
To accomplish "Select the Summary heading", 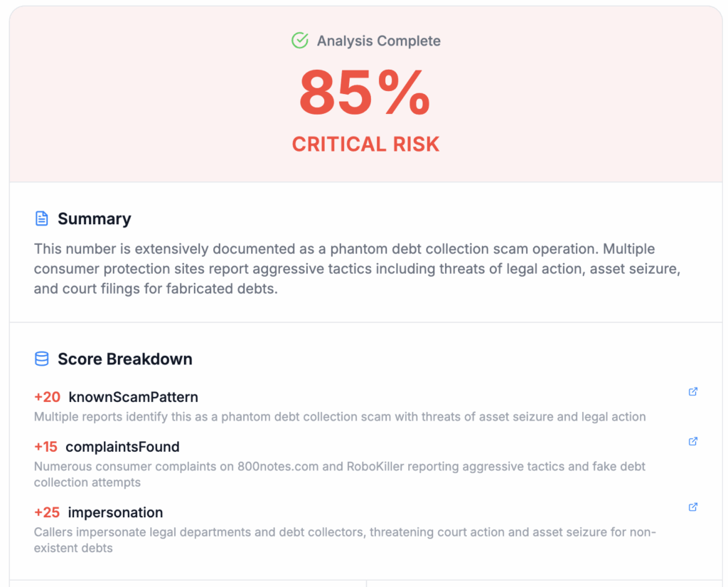I will tap(94, 219).
